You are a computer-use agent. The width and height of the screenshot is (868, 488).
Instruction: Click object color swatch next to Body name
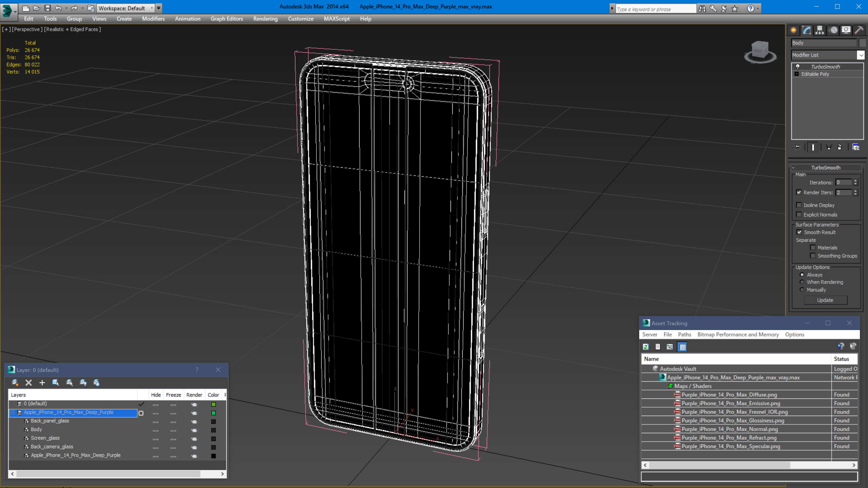[862, 43]
